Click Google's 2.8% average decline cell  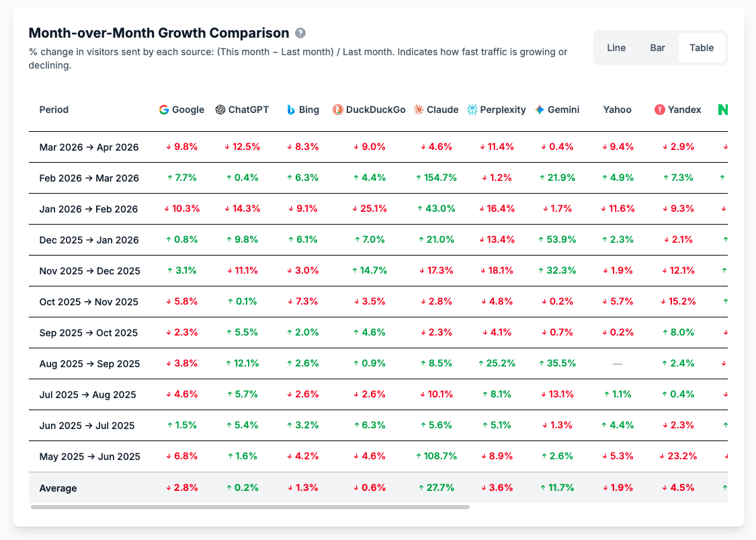click(181, 488)
